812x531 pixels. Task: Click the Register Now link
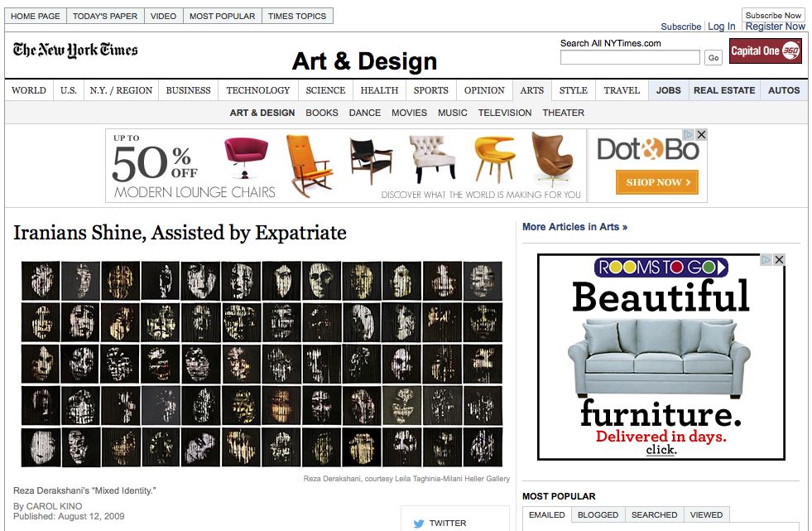(x=776, y=27)
